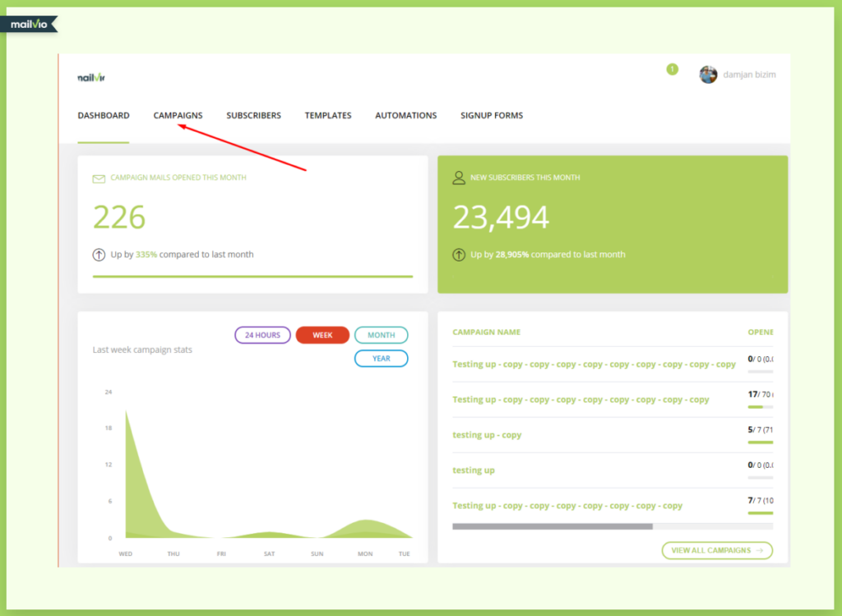Click the subscriber person icon on the green card
The width and height of the screenshot is (842, 616).
point(459,177)
